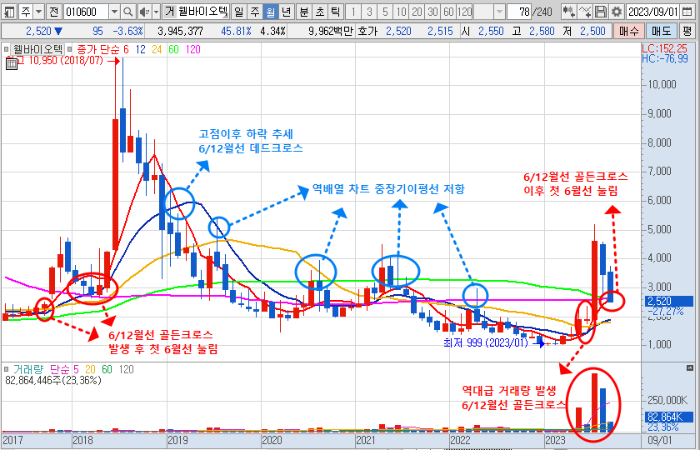Click the date field 2023/09/01
The width and height of the screenshot is (700, 450).
click(654, 12)
